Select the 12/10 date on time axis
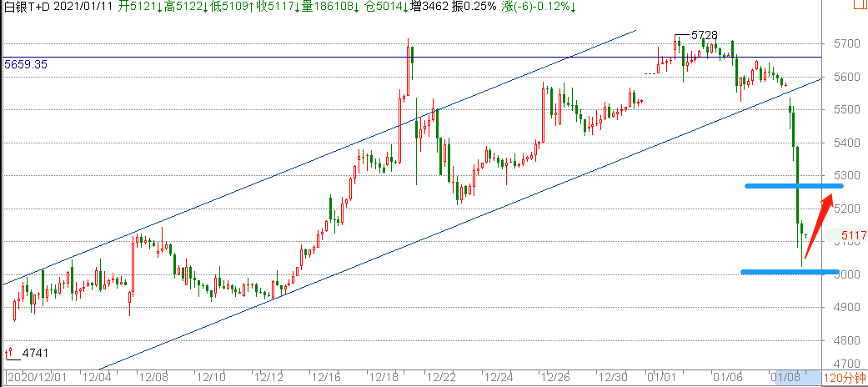The height and width of the screenshot is (387, 868). point(212,379)
